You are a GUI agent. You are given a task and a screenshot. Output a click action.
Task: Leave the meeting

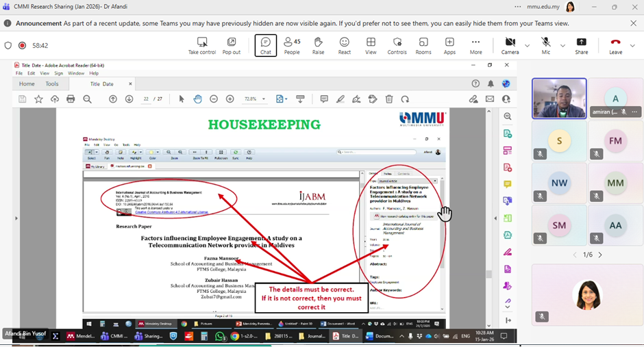click(615, 45)
